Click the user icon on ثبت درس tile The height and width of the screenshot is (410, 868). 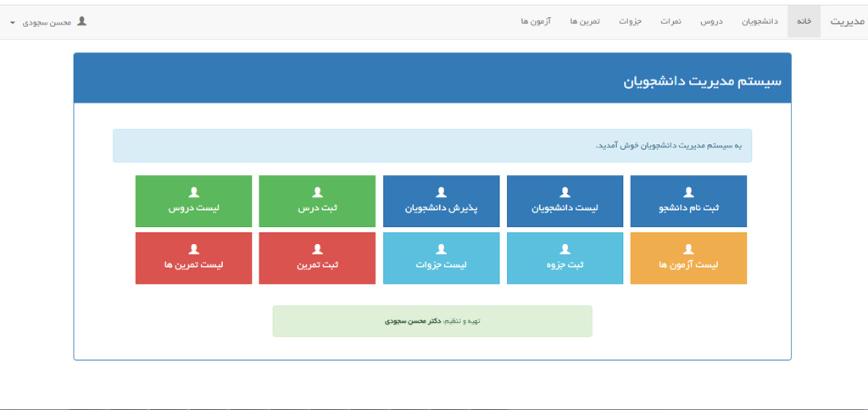(317, 192)
